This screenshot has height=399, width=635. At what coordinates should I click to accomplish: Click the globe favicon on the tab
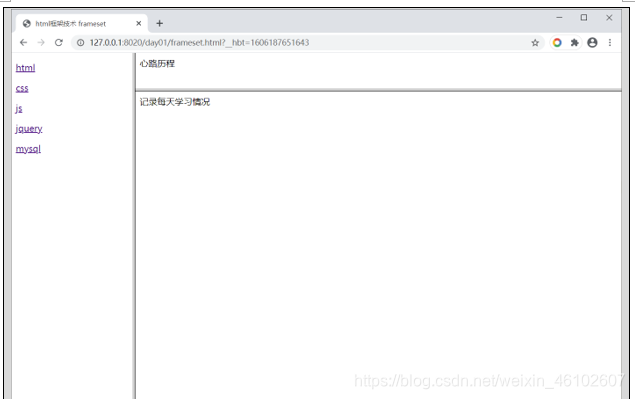point(27,23)
